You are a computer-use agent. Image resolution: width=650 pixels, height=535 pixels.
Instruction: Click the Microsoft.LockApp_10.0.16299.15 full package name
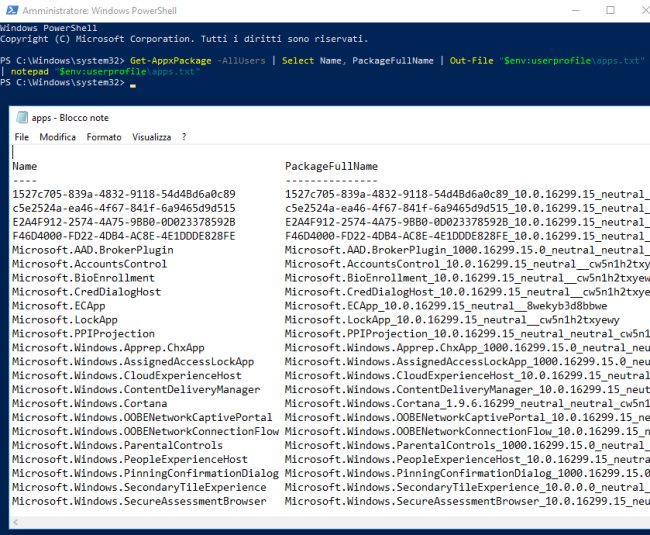452,320
